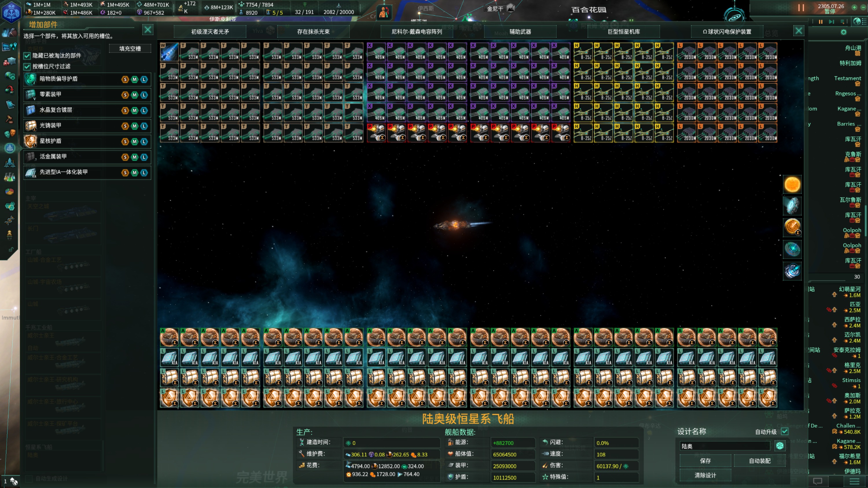This screenshot has height=488, width=868.
Task: Click the blue engine thruster component
Action: tap(792, 271)
